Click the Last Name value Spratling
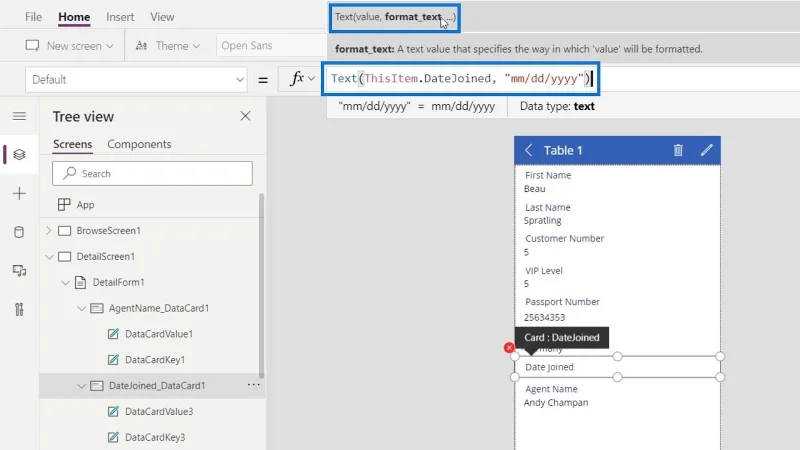Viewport: 800px width, 450px height. [542, 220]
